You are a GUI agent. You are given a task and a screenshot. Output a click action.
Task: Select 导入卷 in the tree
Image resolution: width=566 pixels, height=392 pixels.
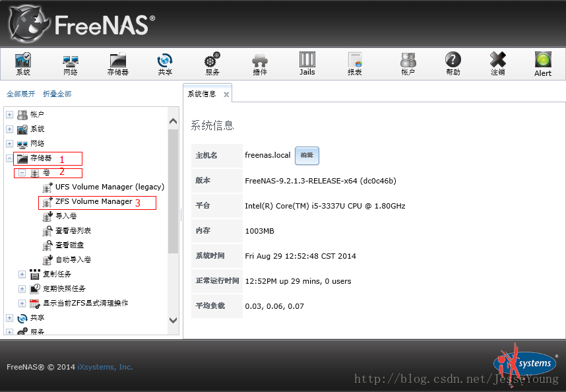(66, 216)
